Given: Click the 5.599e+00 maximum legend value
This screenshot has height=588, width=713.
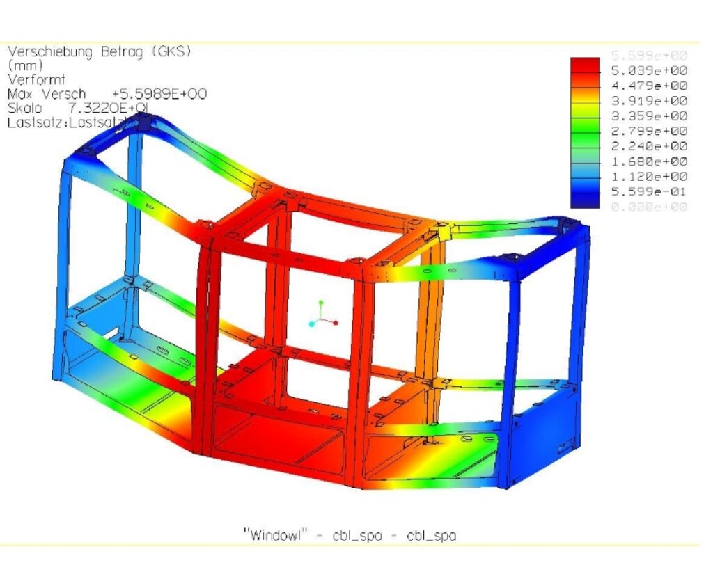Looking at the screenshot, I should coord(649,56).
